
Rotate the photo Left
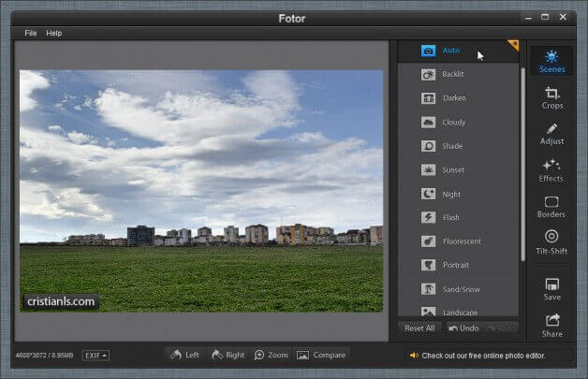(x=184, y=356)
